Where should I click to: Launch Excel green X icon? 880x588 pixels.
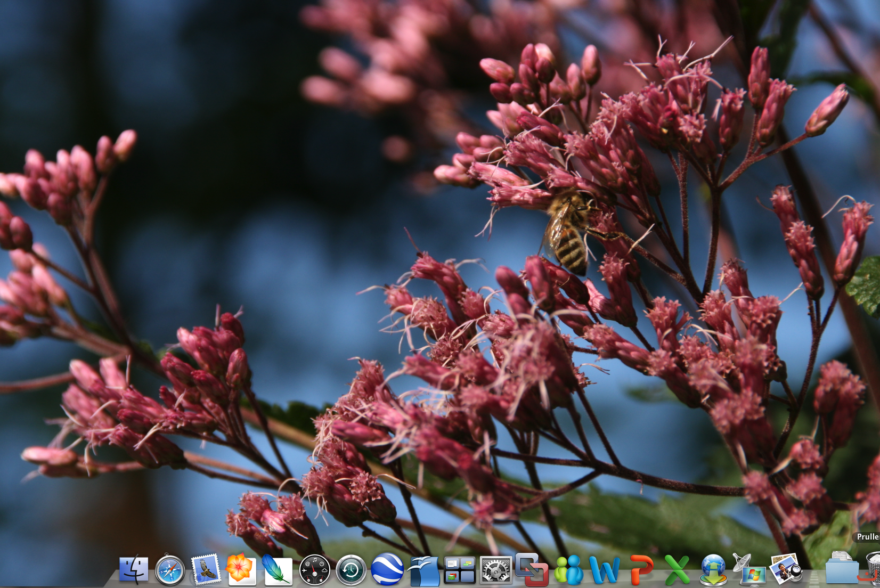click(677, 570)
